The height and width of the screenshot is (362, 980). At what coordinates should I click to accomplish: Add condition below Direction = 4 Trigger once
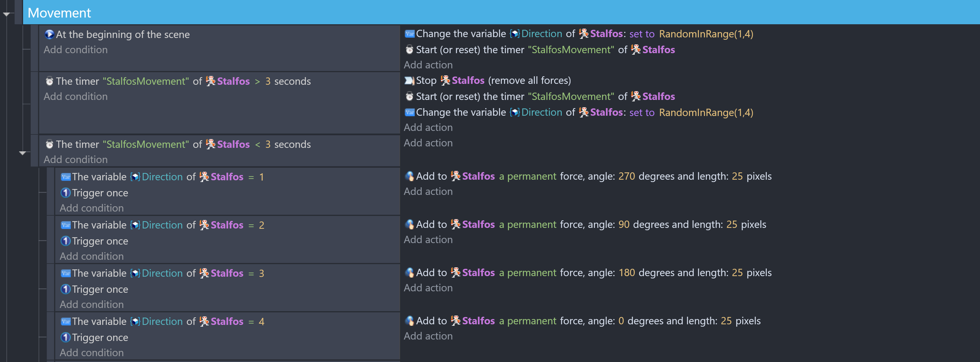pyautogui.click(x=91, y=353)
